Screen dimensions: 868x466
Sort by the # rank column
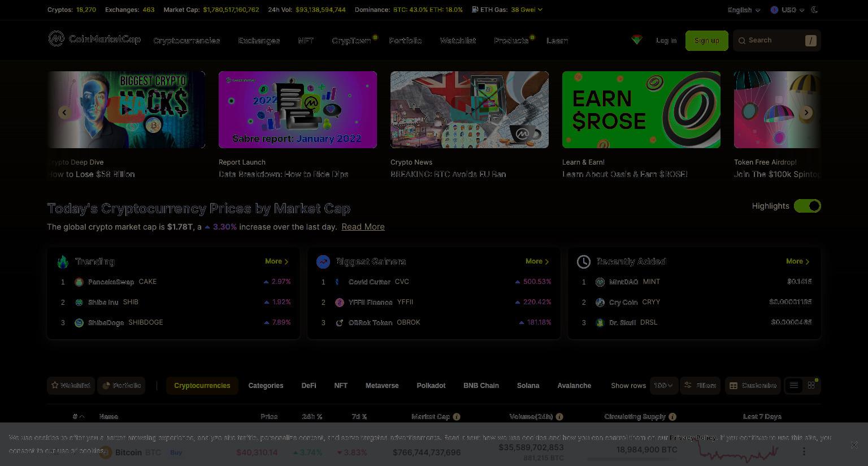[x=79, y=417]
